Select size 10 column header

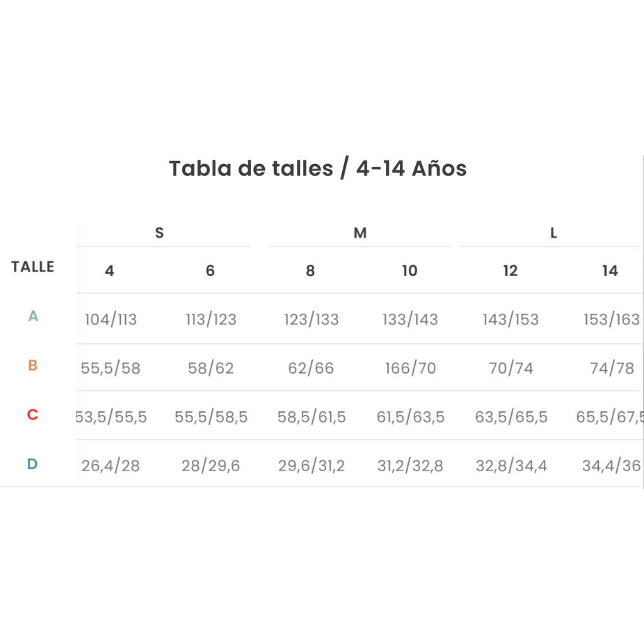coord(409,270)
